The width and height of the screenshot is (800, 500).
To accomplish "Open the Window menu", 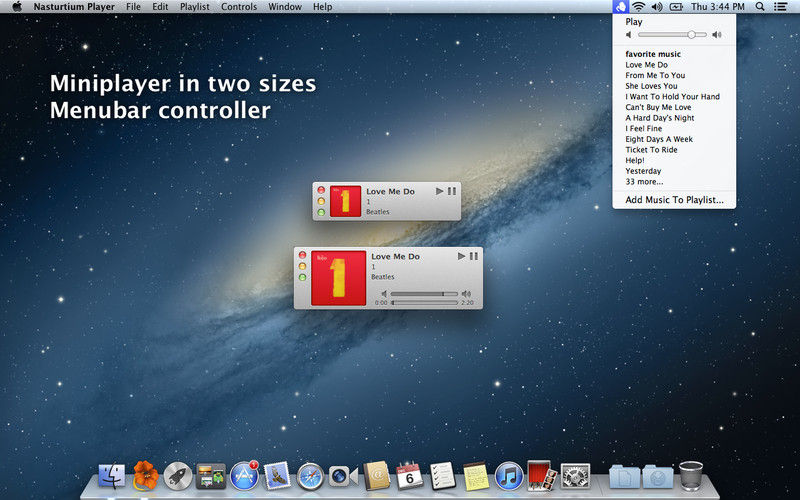I will point(285,7).
